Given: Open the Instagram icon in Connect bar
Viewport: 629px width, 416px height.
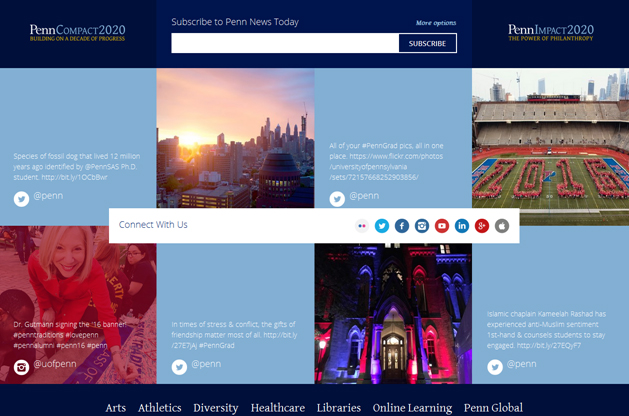Looking at the screenshot, I should coord(422,226).
